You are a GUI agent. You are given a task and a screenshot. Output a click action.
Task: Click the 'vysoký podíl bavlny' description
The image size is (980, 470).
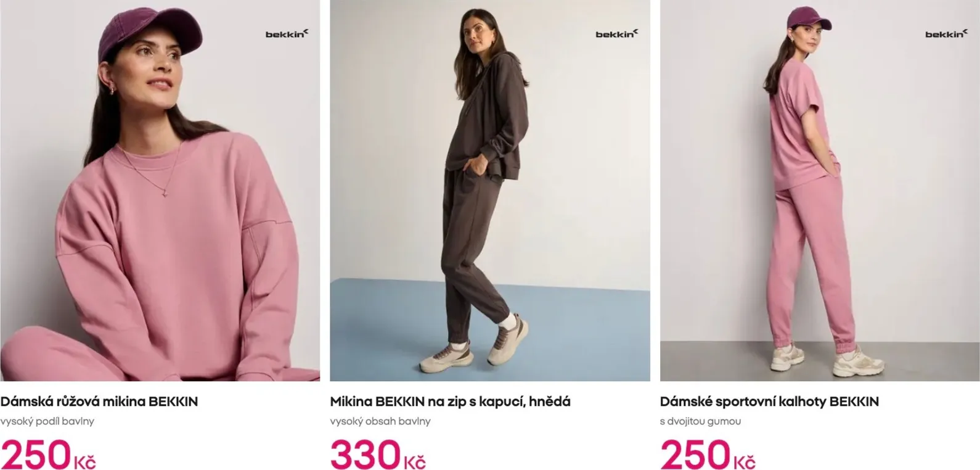coord(47,421)
